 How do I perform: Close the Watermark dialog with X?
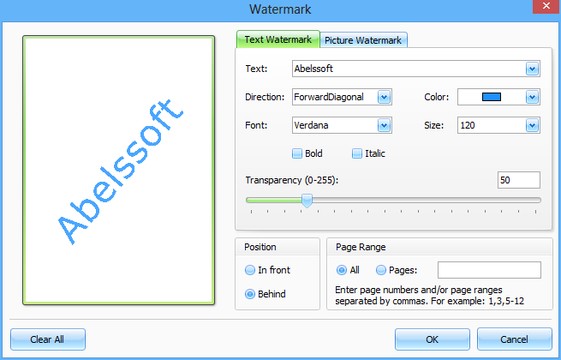pos(546,6)
